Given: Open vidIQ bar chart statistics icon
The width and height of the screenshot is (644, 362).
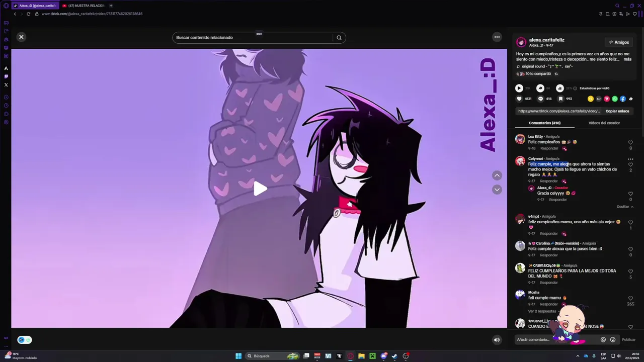Looking at the screenshot, I should 559,88.
